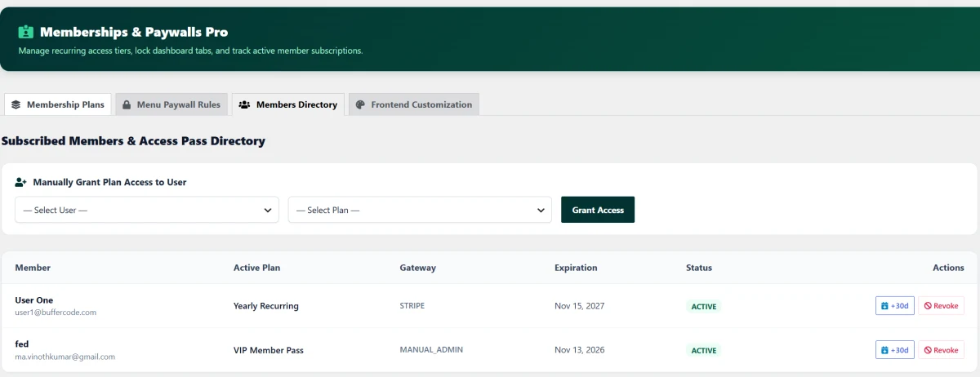Viewport: 980px width, 377px height.
Task: Click ACTIVE status badge for User One
Action: [x=704, y=307]
